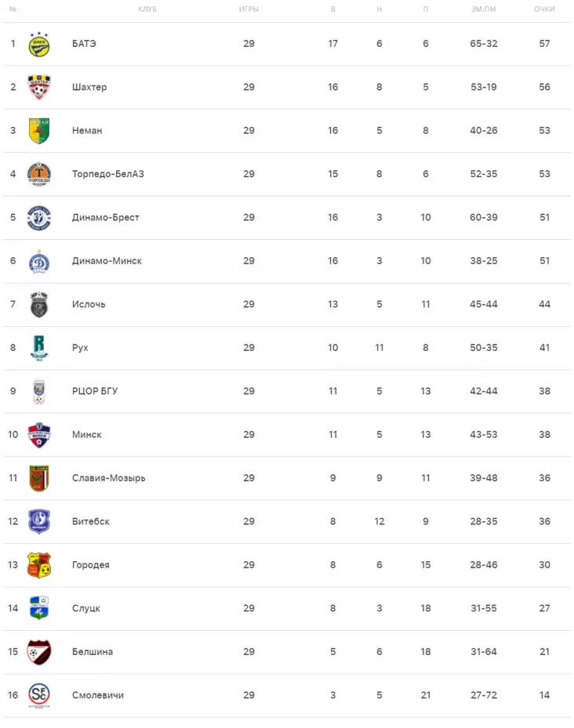Click the Городея team name
The image size is (574, 728).
pos(90,565)
